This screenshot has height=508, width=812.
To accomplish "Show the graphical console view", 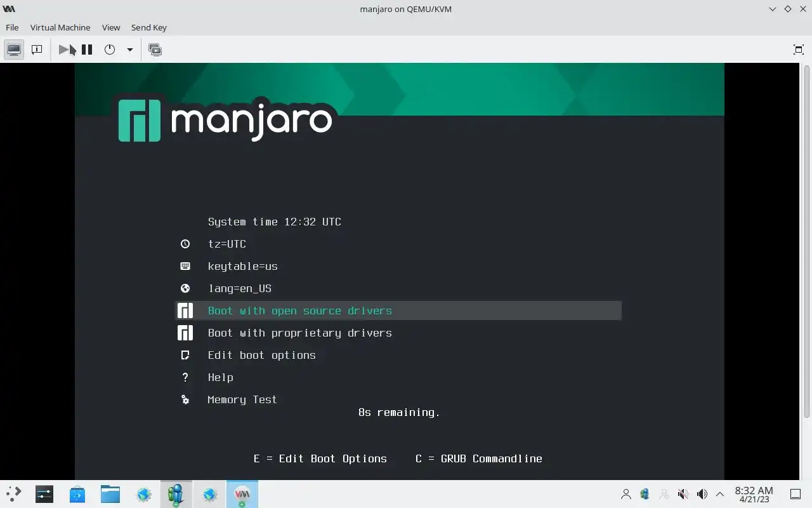I will click(14, 50).
